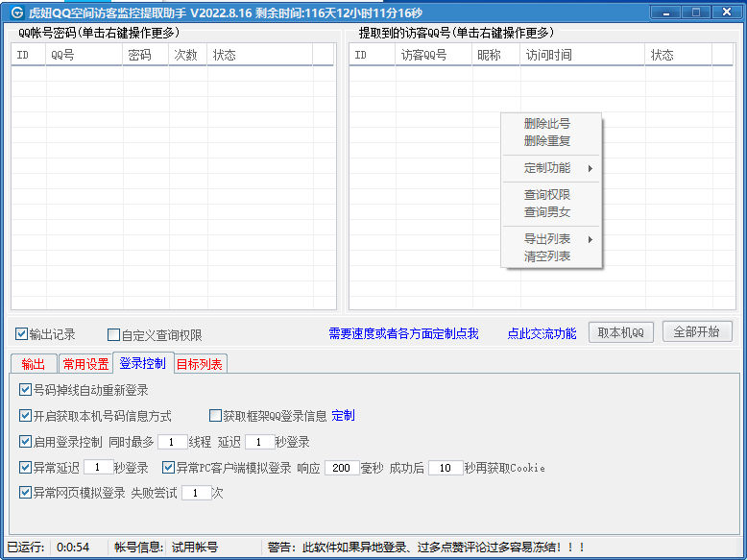Viewport: 747px width, 560px height.
Task: Expand the 定制功能 submenu
Action: [x=551, y=168]
